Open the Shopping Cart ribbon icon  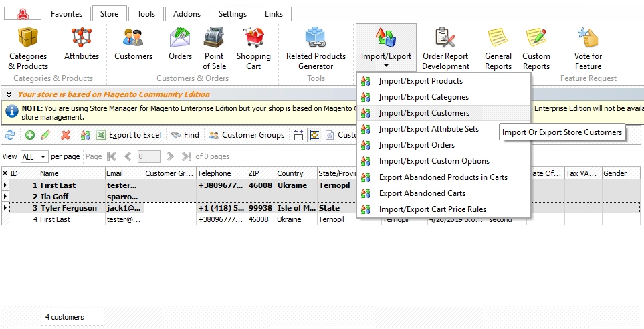click(x=253, y=48)
